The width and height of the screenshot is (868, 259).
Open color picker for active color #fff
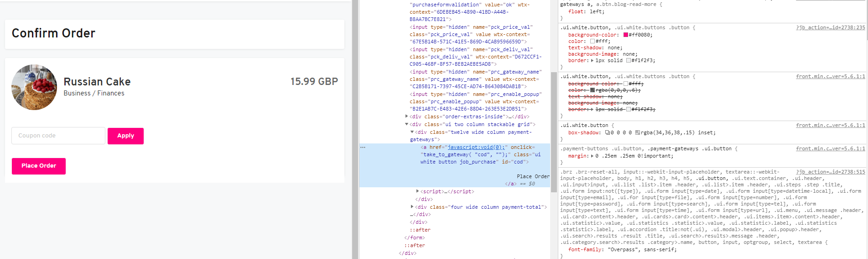(593, 41)
